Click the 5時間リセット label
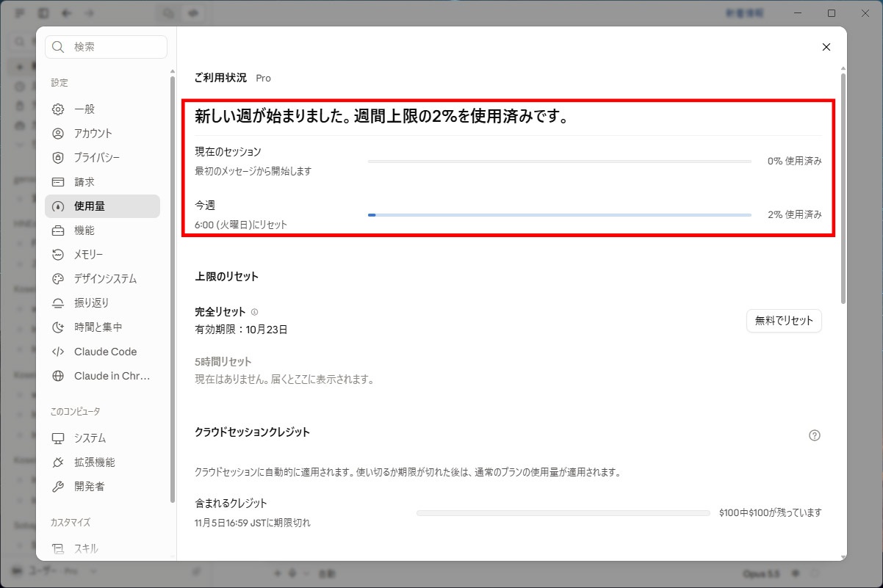The image size is (883, 588). click(x=223, y=362)
